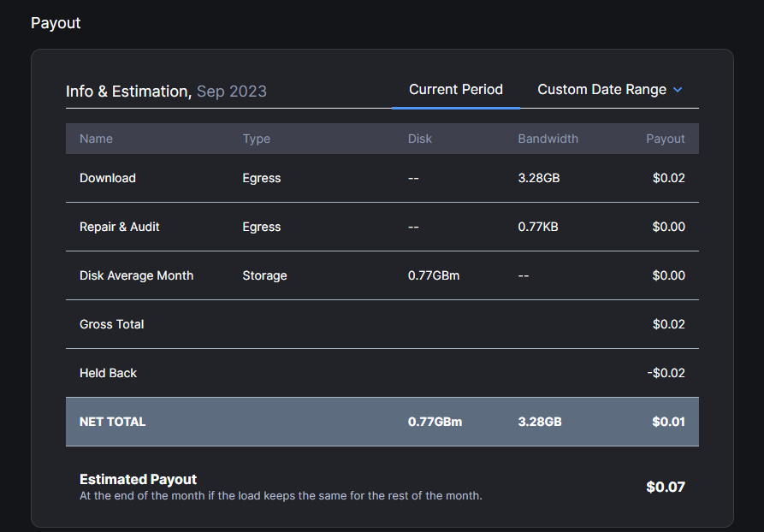Switch to the Current Period tab
Image resolution: width=764 pixels, height=532 pixels.
[x=455, y=90]
